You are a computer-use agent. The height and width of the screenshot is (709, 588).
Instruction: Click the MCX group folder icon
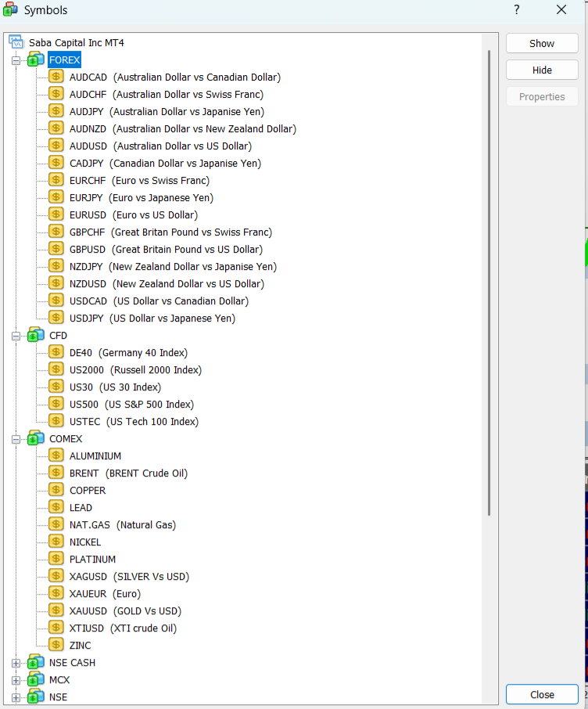click(36, 680)
